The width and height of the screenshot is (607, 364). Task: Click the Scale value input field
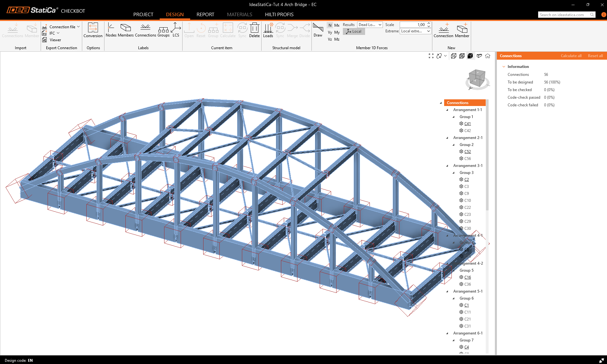coord(413,25)
